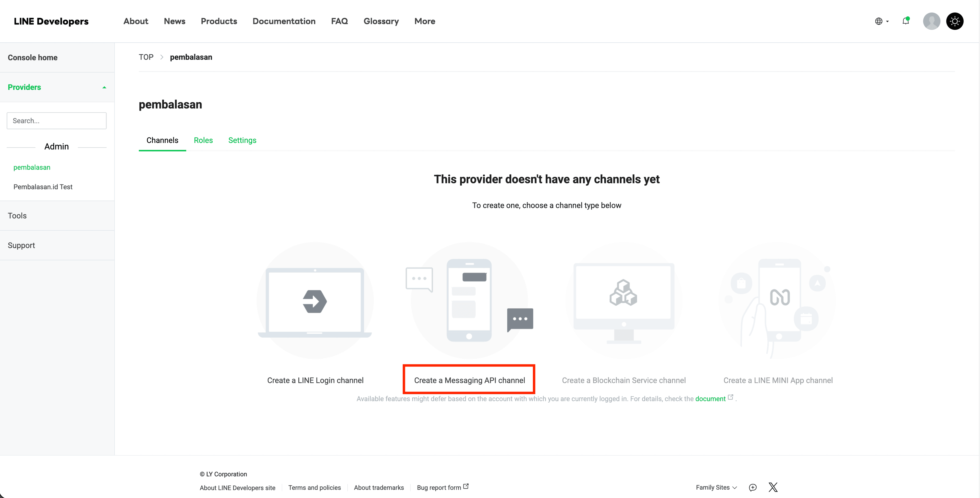980x498 pixels.
Task: Collapse the Providers section arrow
Action: click(104, 88)
